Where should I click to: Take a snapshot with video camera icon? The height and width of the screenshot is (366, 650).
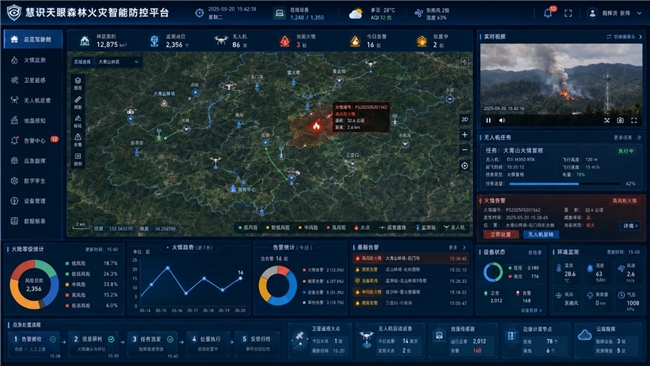pos(620,120)
